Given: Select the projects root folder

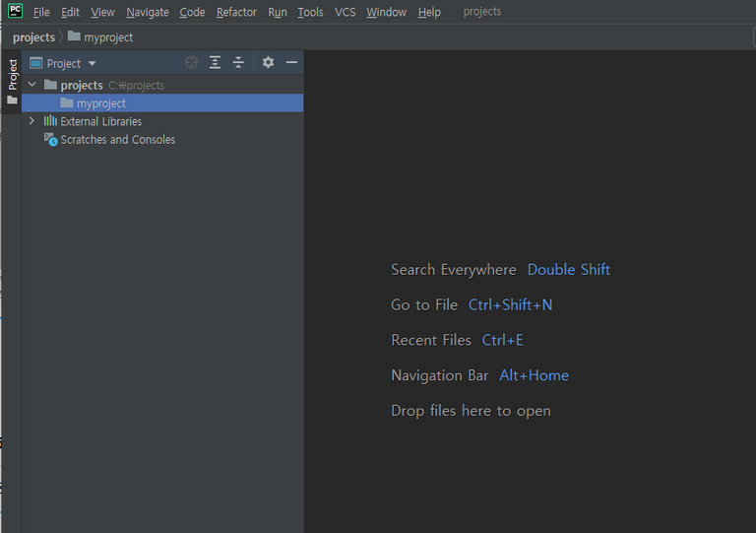Looking at the screenshot, I should point(162,85).
